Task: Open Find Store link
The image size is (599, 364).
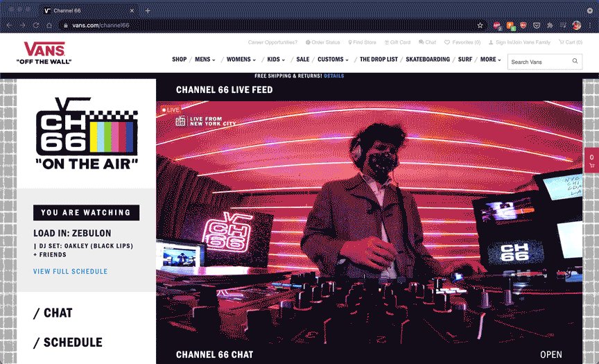Action: pyautogui.click(x=362, y=42)
